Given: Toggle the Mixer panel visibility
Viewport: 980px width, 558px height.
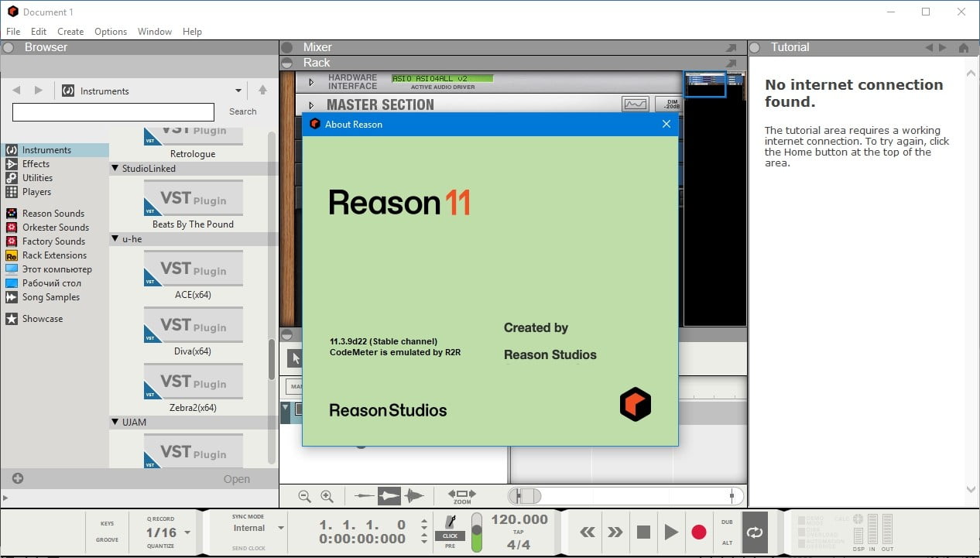Looking at the screenshot, I should 286,47.
